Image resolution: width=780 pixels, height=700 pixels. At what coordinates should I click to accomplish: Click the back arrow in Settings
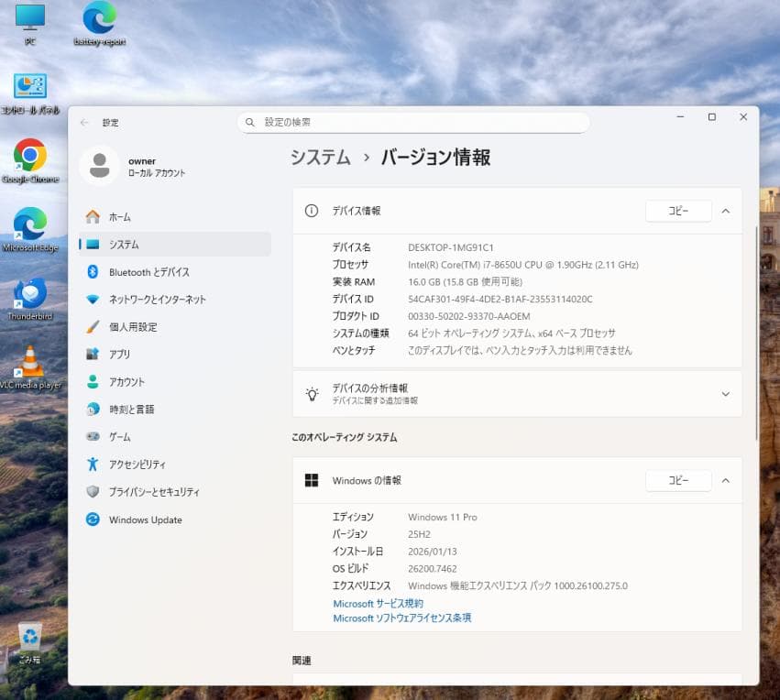[84, 122]
